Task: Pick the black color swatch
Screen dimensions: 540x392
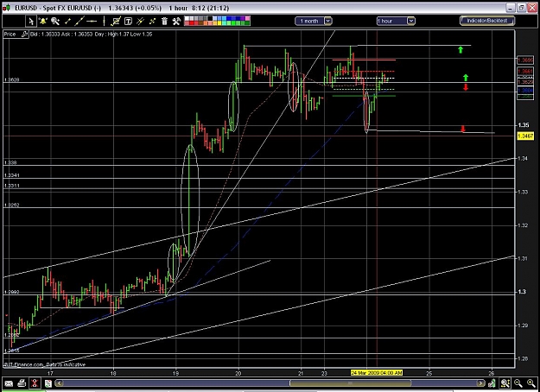Action: pyautogui.click(x=210, y=18)
